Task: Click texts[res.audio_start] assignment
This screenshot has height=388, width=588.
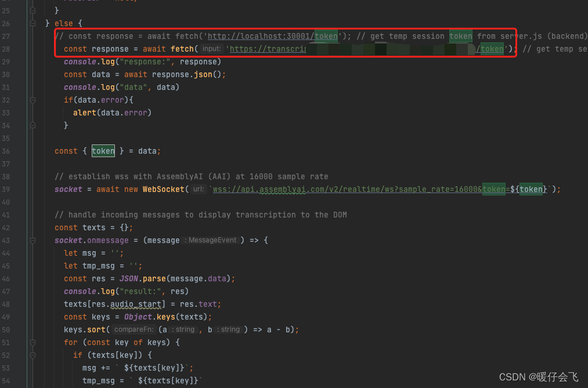Action: [142, 304]
